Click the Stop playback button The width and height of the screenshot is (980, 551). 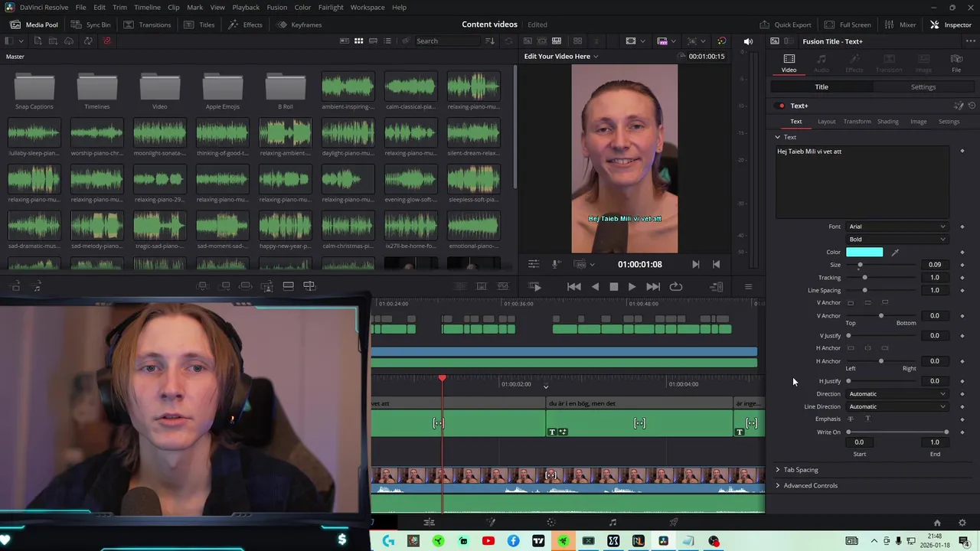click(x=613, y=286)
